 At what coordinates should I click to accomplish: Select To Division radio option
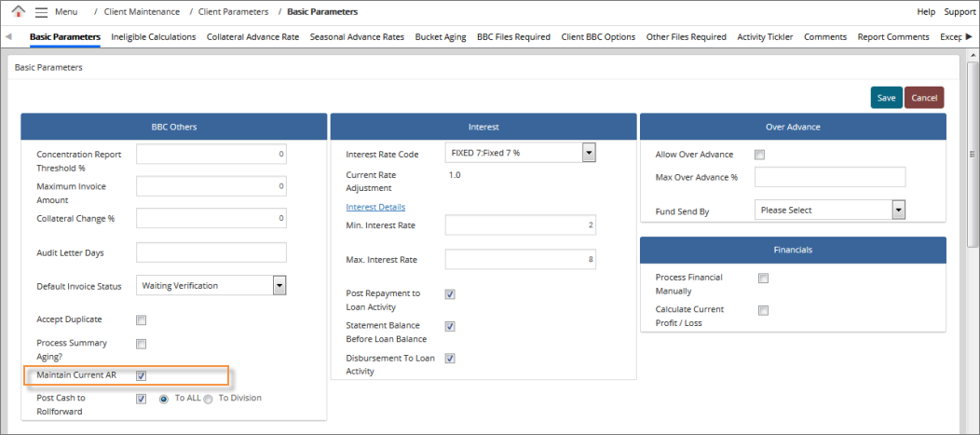pos(209,399)
